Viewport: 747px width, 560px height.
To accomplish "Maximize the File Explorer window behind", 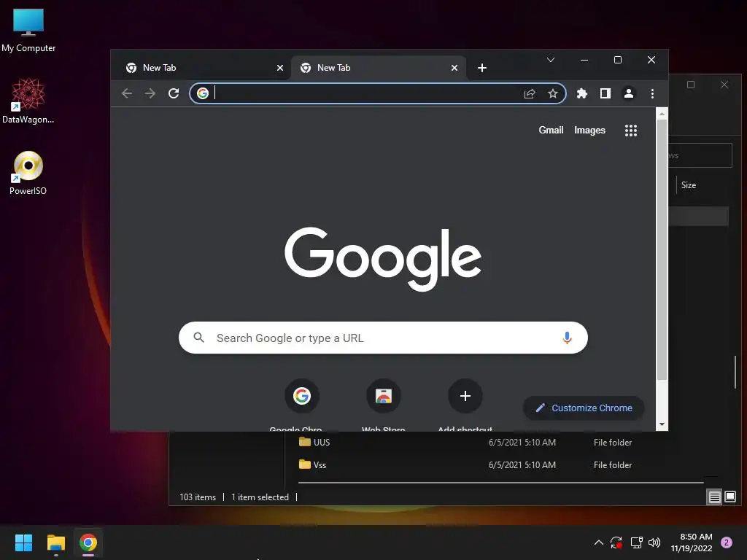I will coord(691,85).
